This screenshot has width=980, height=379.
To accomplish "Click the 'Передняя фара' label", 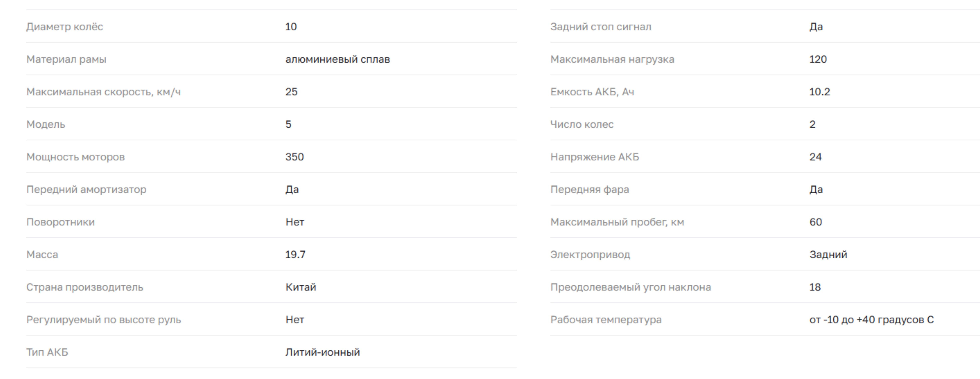I will click(589, 189).
